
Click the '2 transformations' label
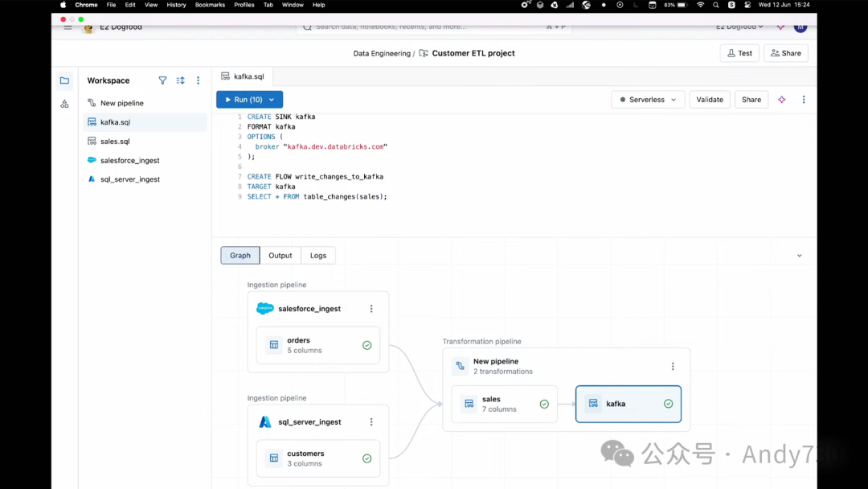pos(503,372)
